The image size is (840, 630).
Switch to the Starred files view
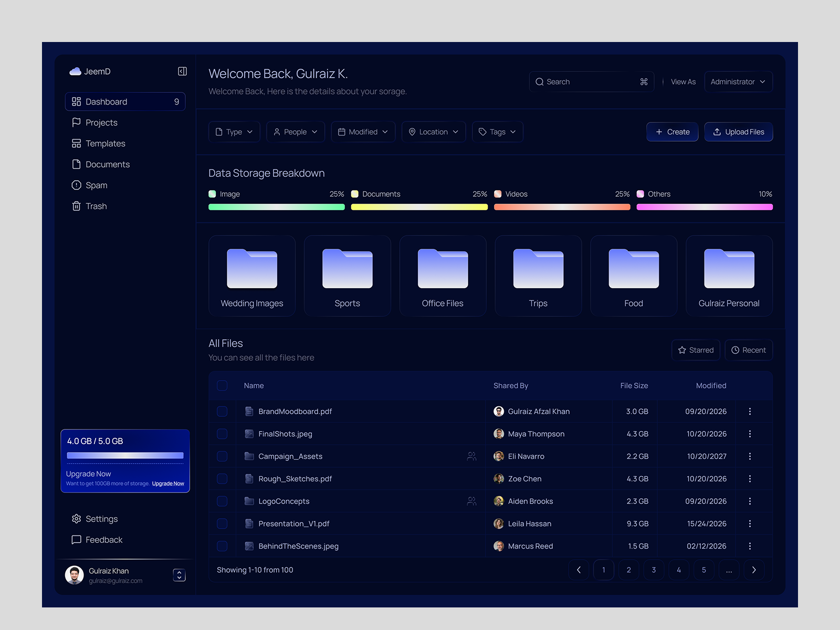(696, 350)
